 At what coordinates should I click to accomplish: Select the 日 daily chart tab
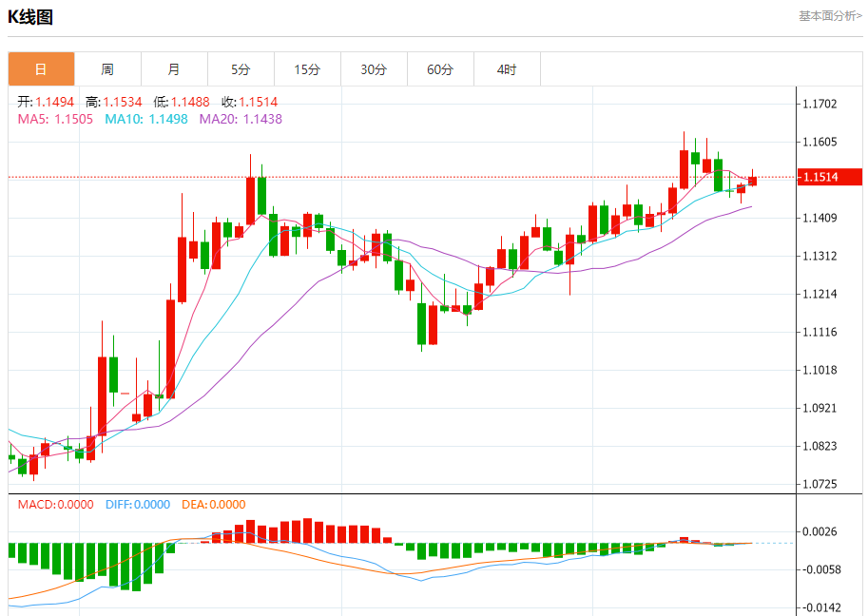pos(41,69)
